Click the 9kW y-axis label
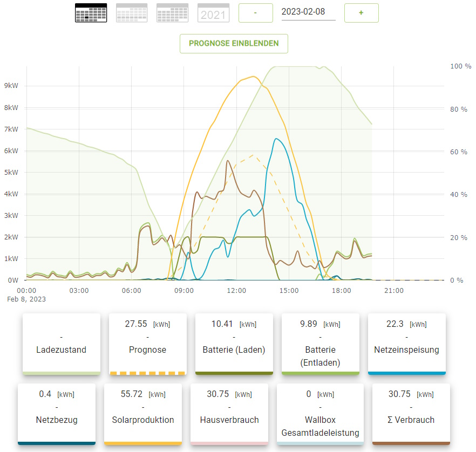Viewport: 476px width, 452px height. pyautogui.click(x=11, y=86)
